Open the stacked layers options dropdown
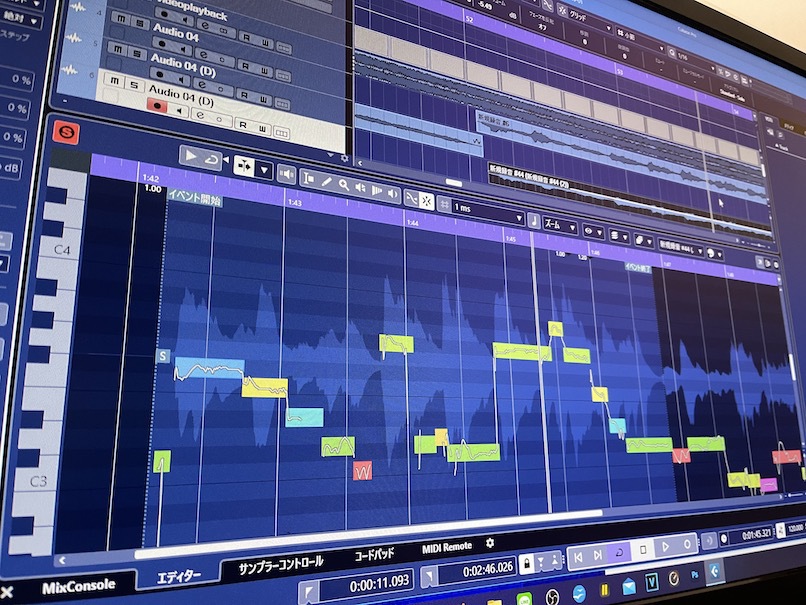 pyautogui.click(x=618, y=236)
